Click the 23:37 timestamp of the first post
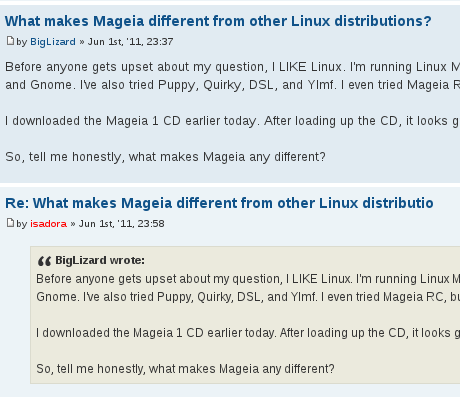Viewport: 460px width, 397px height. coord(130,42)
